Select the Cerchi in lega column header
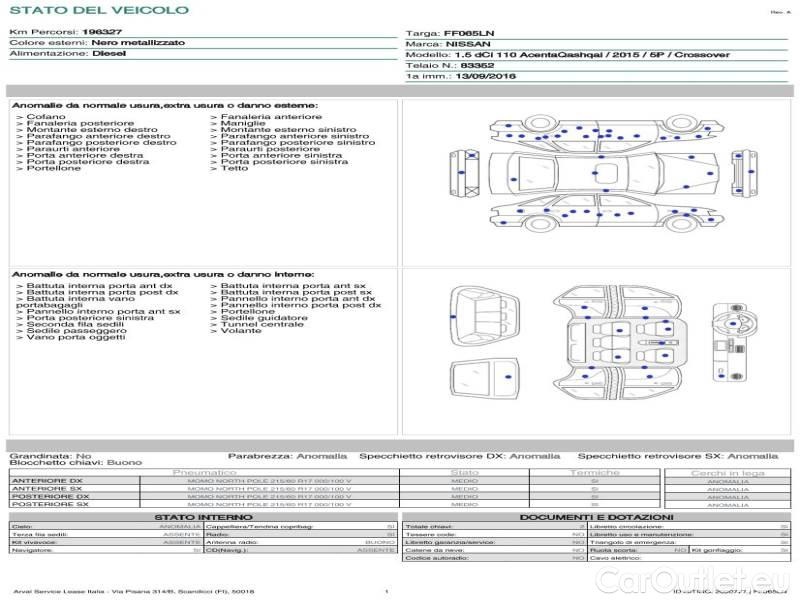800x600 pixels. click(727, 472)
